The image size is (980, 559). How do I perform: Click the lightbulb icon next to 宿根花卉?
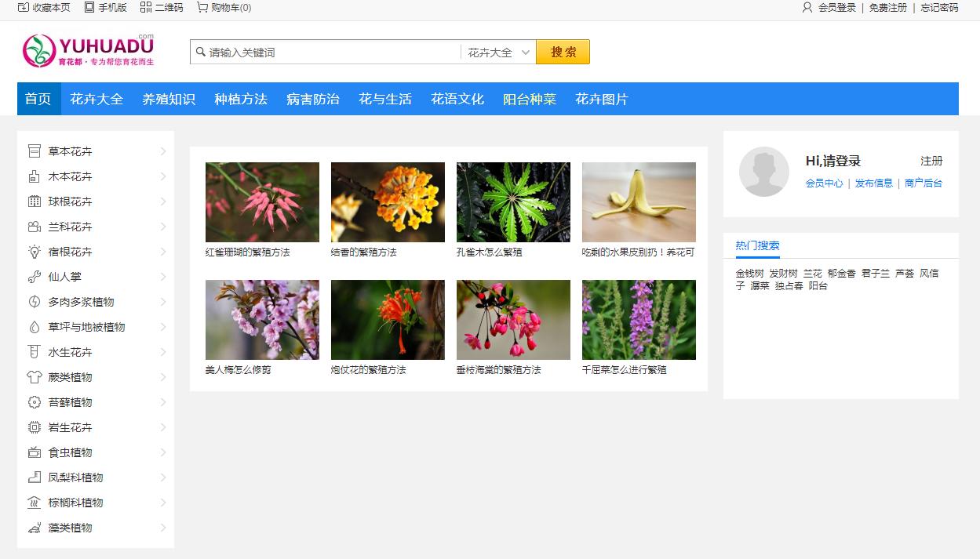(35, 252)
